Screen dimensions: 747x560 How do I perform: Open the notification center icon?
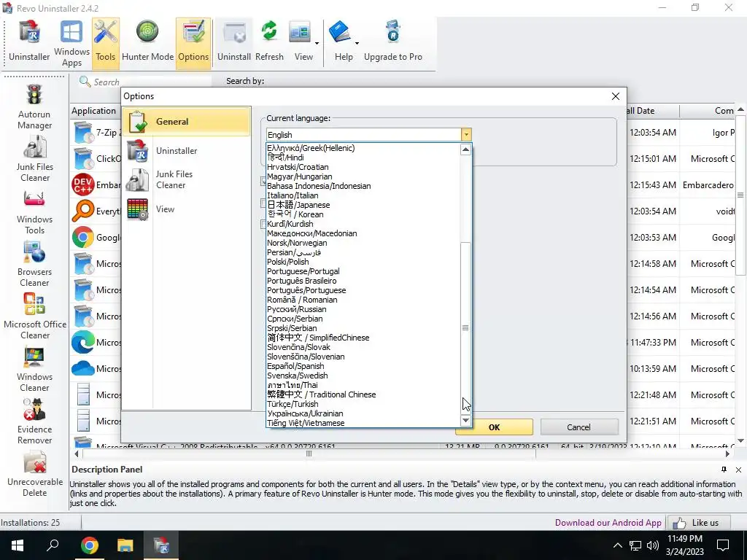[723, 545]
